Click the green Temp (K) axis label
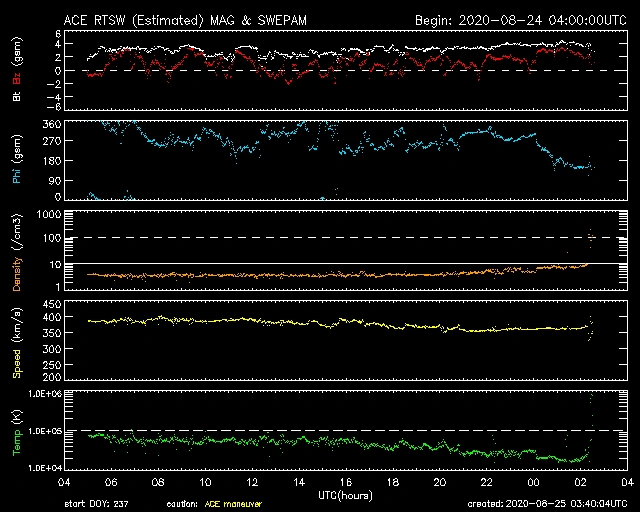Screen dimensions: 640x512 pos(17,434)
